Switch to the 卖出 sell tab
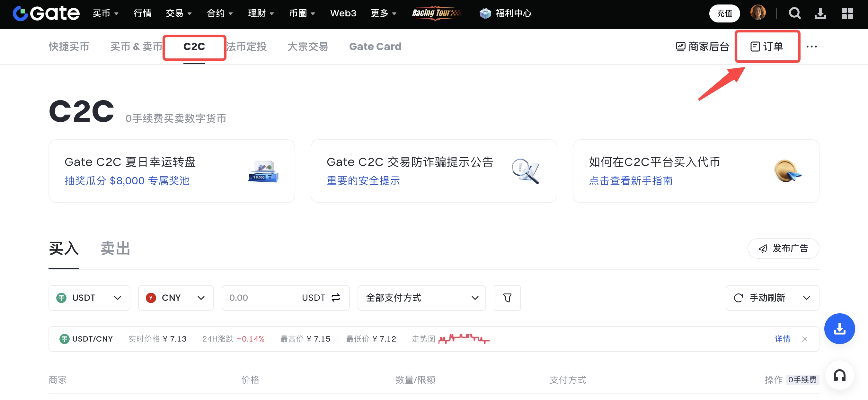868x400 pixels. [x=115, y=248]
